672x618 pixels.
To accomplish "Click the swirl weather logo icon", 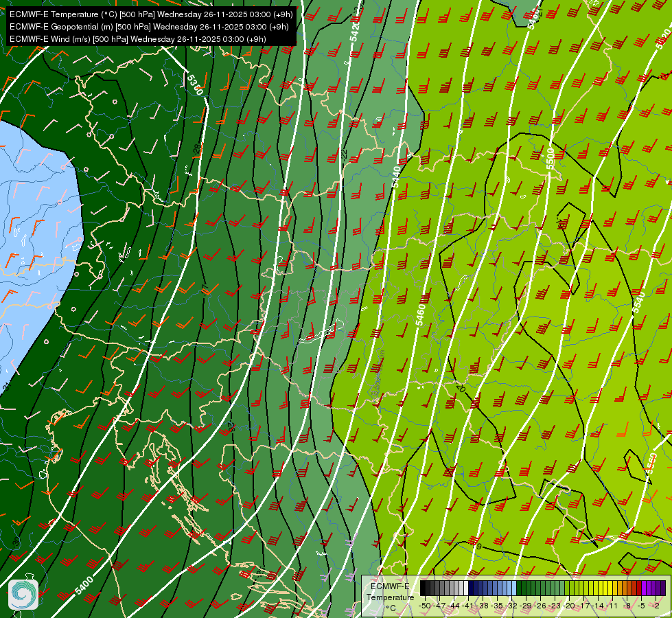I will pyautogui.click(x=23, y=595).
